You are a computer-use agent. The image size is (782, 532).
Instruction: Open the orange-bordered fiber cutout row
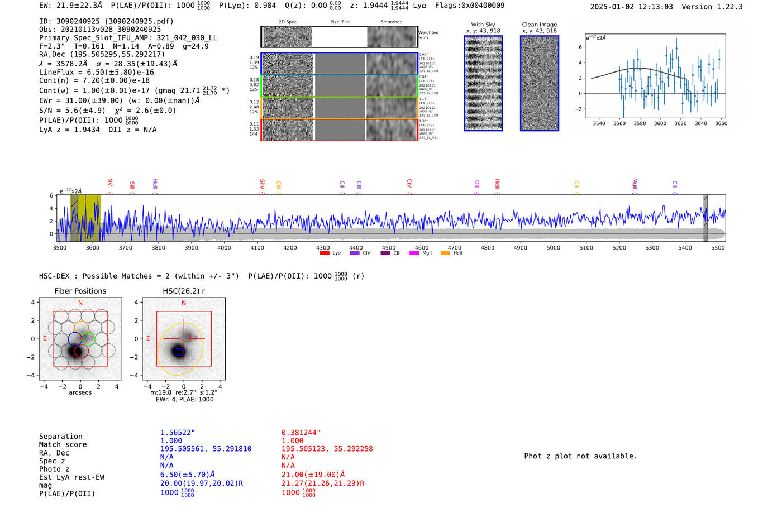[339, 108]
